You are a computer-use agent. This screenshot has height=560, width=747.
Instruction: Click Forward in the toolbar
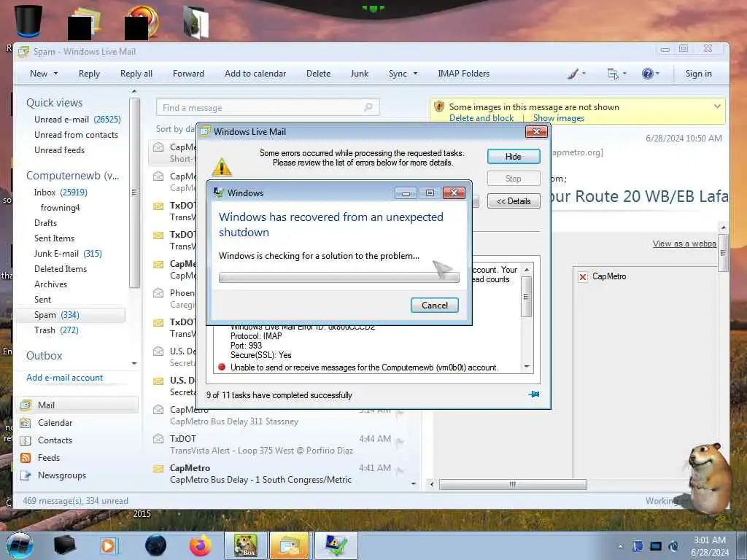pos(188,74)
